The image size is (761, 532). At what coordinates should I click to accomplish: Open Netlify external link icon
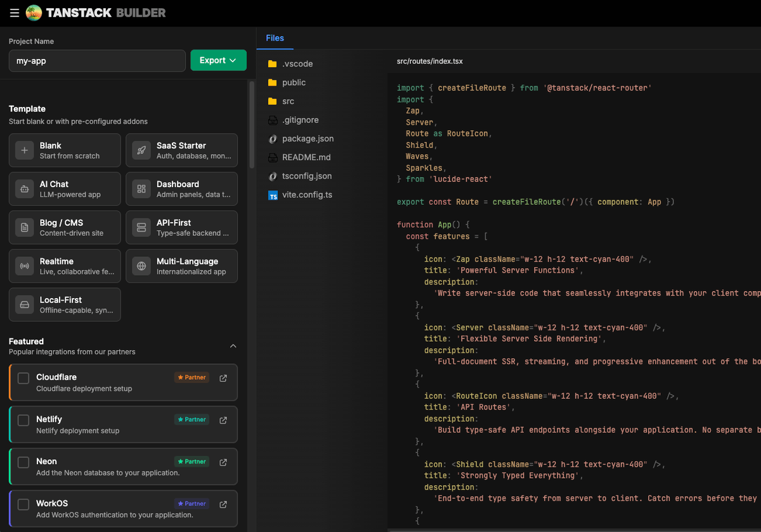223,420
